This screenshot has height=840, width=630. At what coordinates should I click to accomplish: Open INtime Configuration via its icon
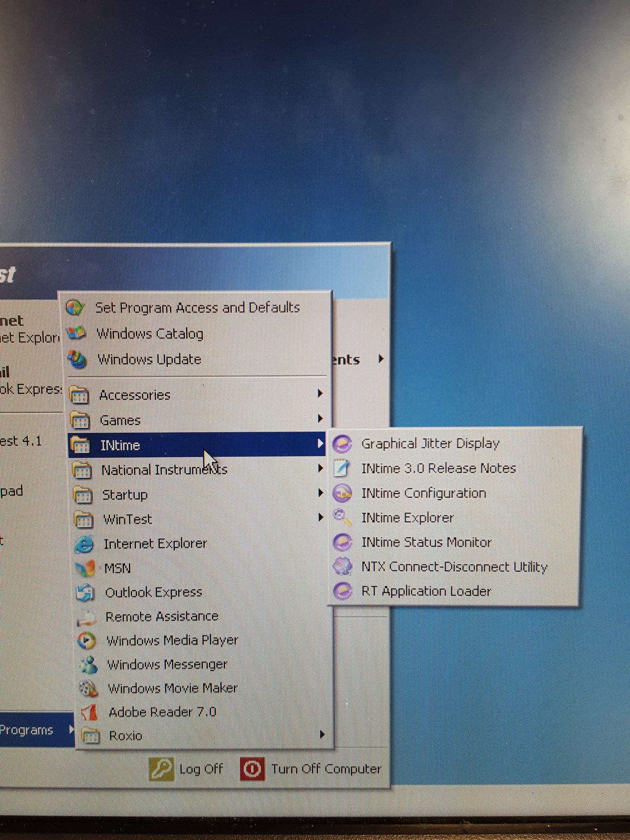click(x=342, y=493)
